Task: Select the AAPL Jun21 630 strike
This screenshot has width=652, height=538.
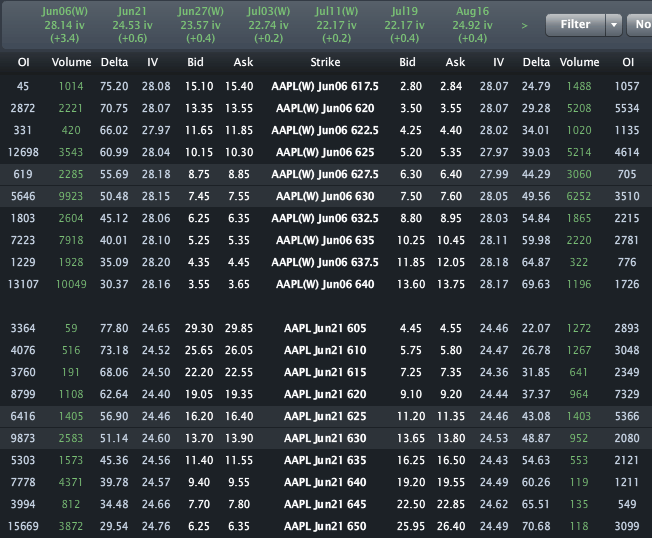Action: click(325, 439)
